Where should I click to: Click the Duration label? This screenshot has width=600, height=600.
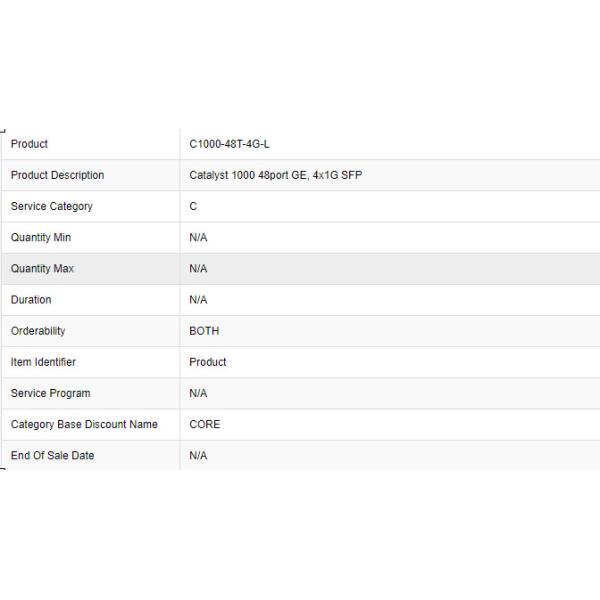(x=31, y=300)
